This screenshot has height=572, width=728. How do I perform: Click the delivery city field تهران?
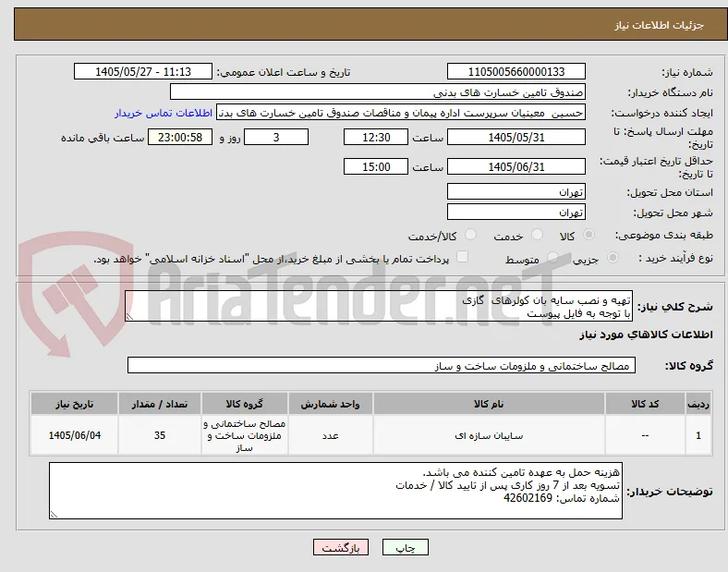tap(516, 213)
